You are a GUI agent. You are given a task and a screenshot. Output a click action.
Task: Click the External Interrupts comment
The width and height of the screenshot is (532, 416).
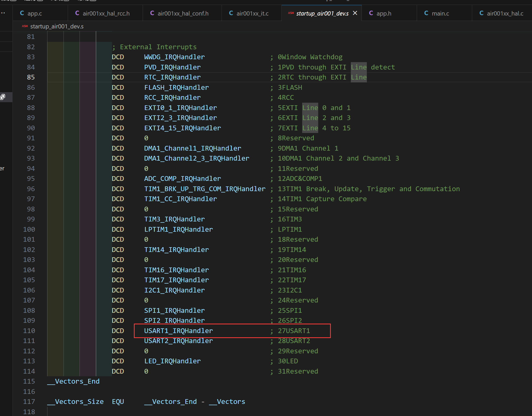click(154, 47)
